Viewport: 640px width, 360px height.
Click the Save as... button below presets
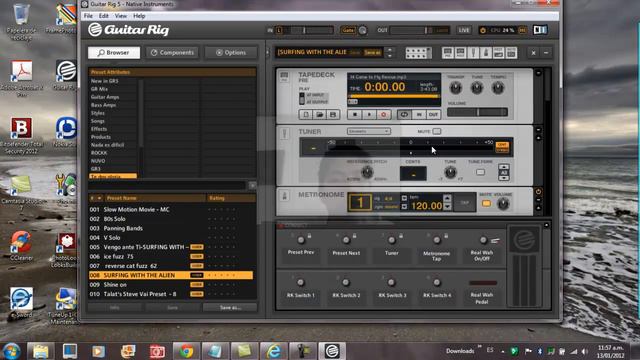(x=230, y=308)
